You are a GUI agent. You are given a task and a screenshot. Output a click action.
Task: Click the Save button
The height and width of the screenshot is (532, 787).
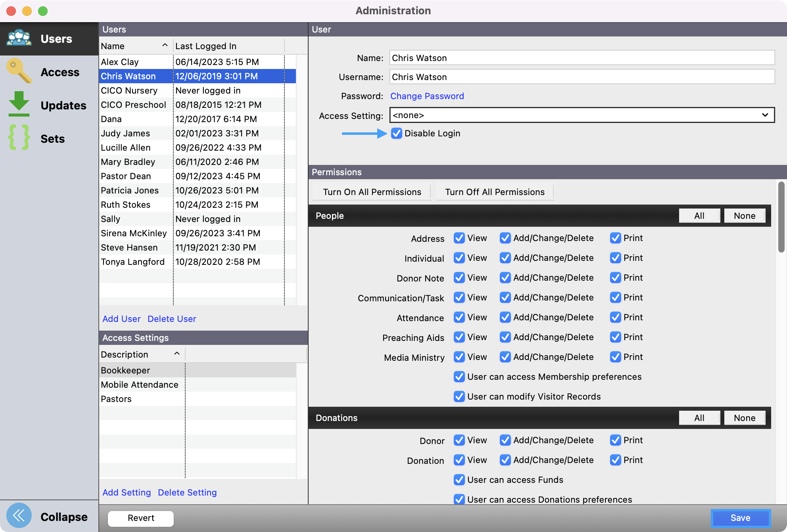pos(740,518)
